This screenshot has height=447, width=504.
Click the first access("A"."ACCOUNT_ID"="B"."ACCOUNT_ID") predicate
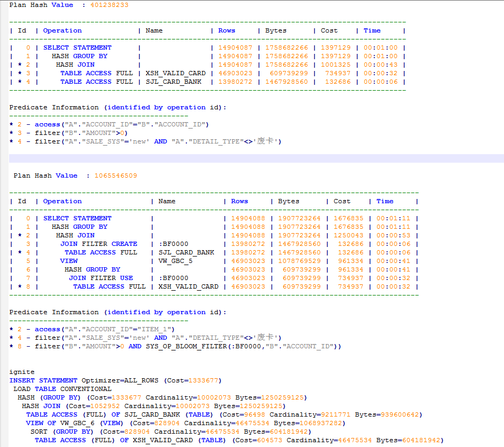point(122,124)
